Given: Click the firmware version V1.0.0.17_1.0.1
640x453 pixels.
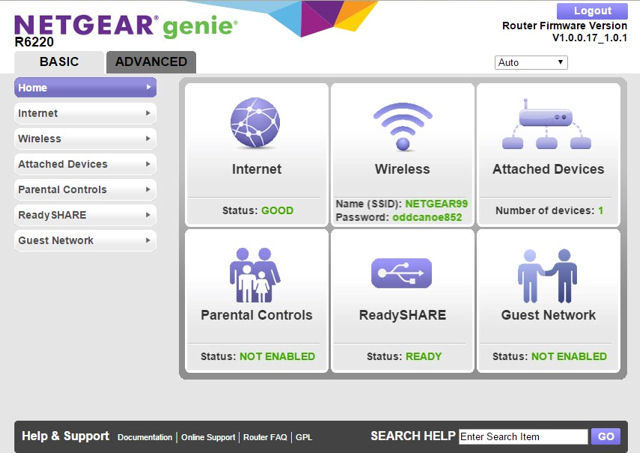Looking at the screenshot, I should (x=589, y=38).
